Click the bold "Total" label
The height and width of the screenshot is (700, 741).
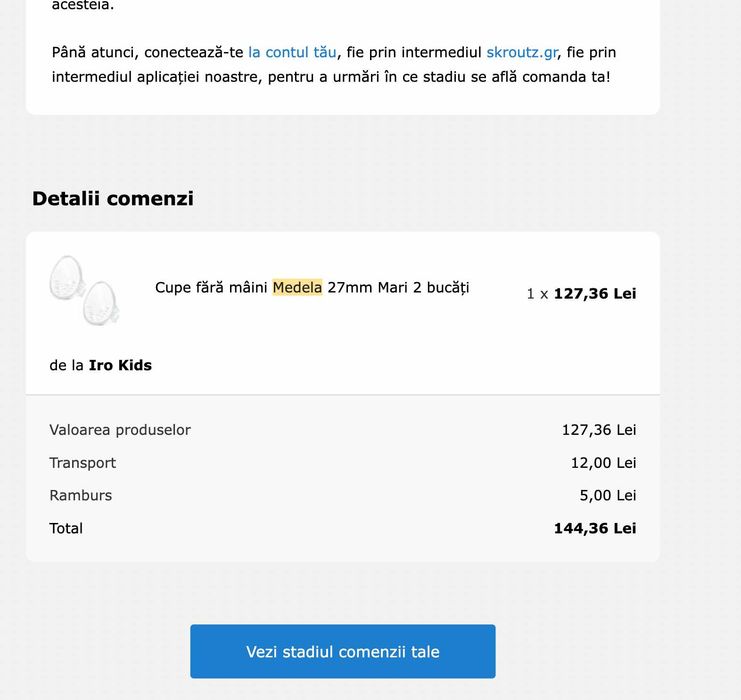tap(66, 528)
